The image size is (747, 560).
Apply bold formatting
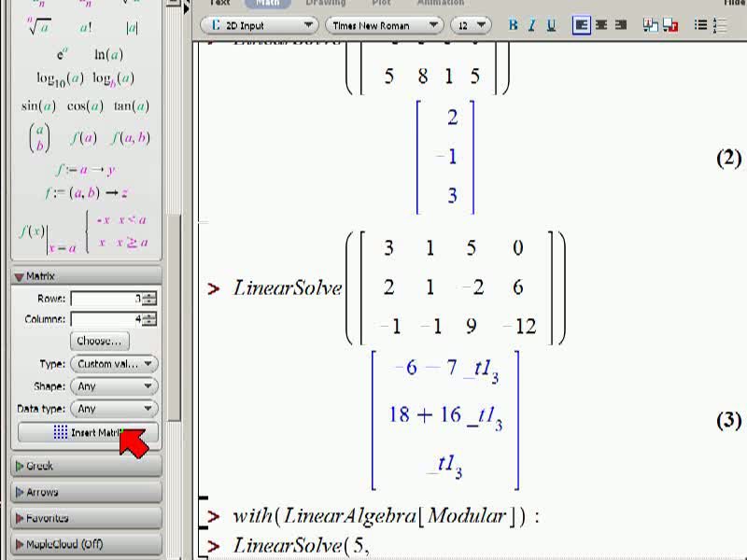(513, 25)
